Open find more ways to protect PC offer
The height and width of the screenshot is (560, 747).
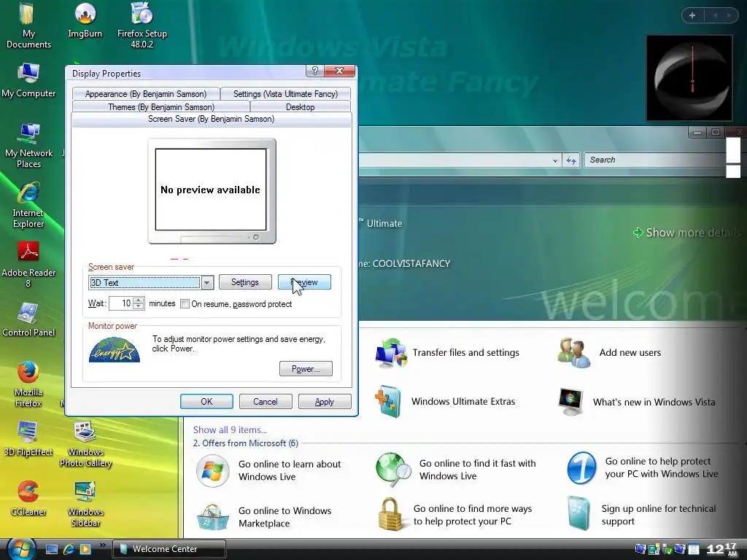point(455,514)
